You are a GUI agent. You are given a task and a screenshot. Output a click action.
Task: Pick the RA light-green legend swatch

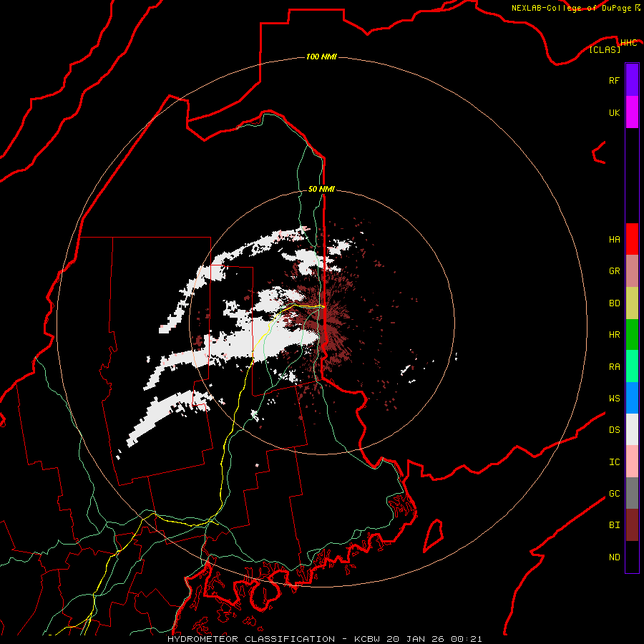pyautogui.click(x=632, y=366)
